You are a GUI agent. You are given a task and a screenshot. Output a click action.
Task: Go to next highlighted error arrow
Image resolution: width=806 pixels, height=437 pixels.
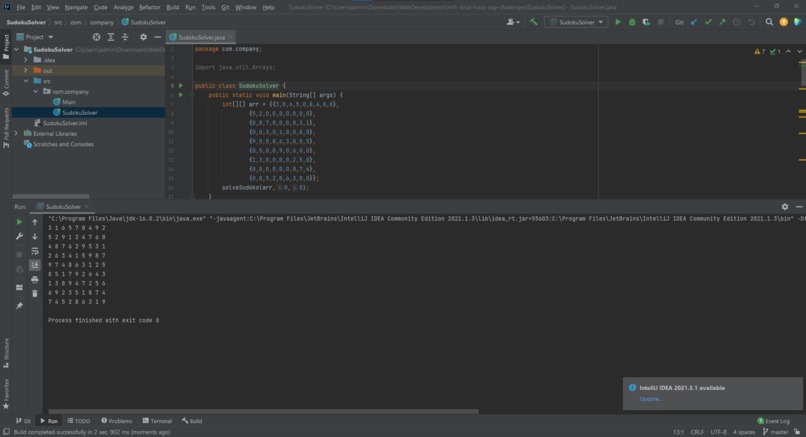799,51
